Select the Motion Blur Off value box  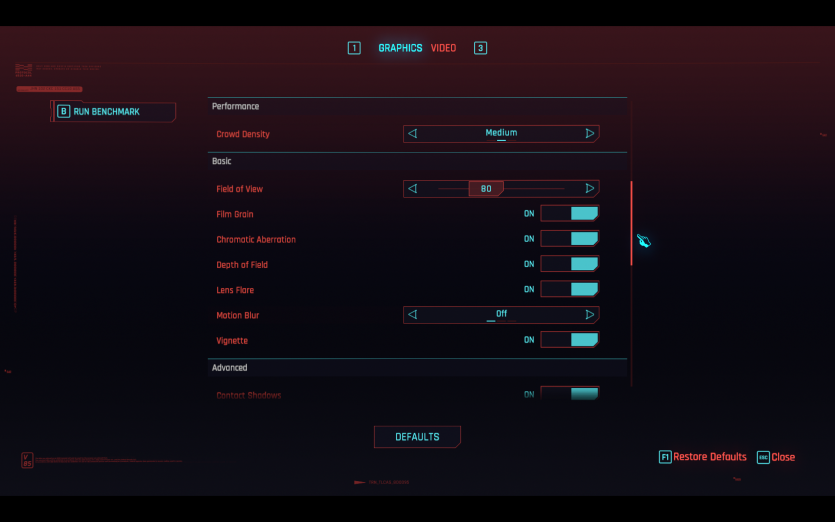[501, 315]
